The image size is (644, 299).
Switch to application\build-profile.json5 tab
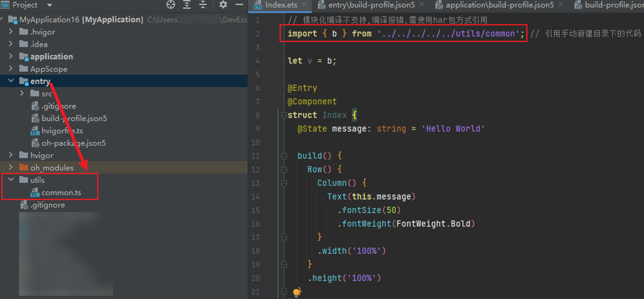(x=499, y=5)
